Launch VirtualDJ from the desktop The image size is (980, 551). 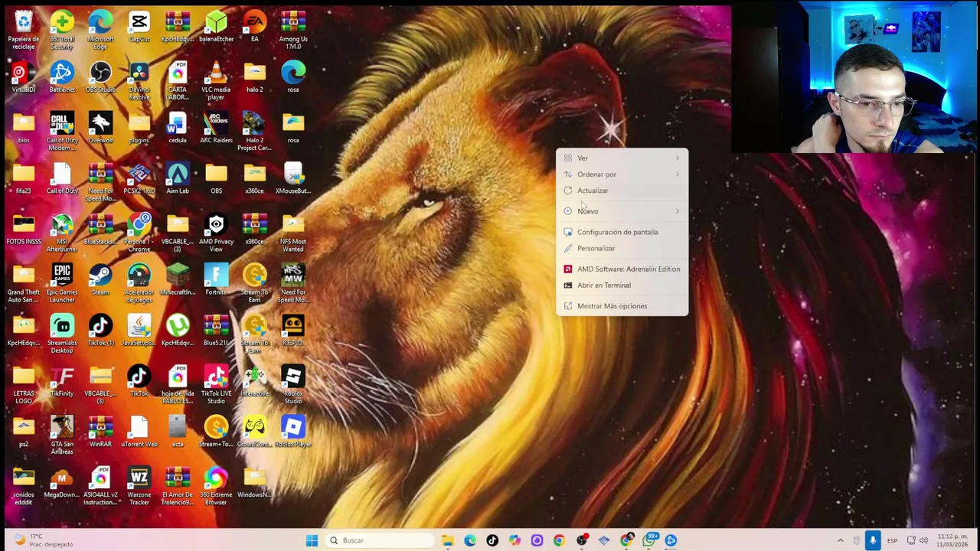pyautogui.click(x=24, y=77)
